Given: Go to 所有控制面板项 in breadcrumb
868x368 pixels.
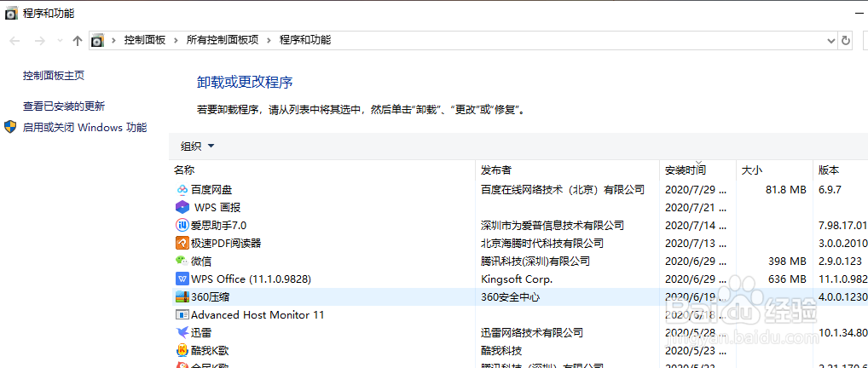Looking at the screenshot, I should [x=222, y=40].
